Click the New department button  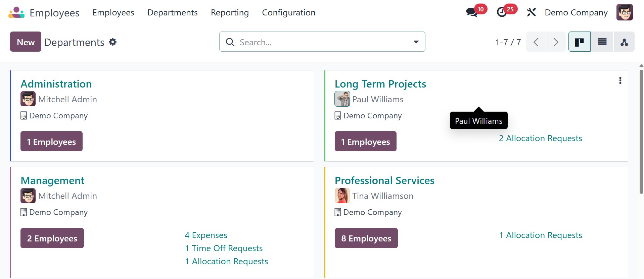click(26, 42)
